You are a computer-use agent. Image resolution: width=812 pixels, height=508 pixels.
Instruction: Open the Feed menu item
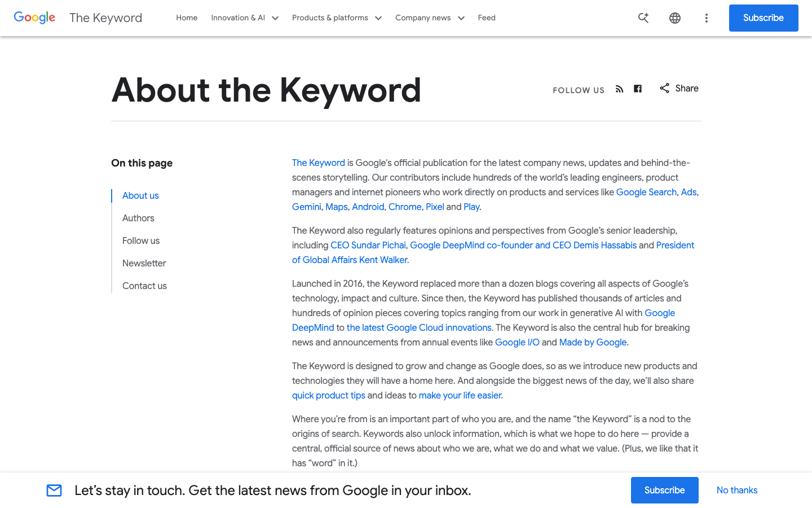click(x=487, y=18)
